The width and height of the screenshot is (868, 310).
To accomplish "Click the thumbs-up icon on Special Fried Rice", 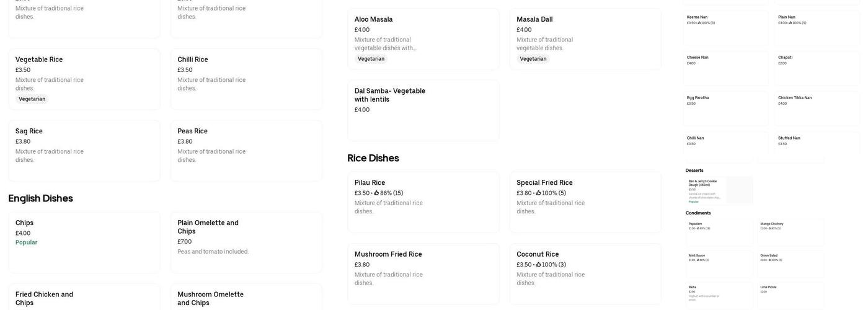I will click(x=539, y=193).
